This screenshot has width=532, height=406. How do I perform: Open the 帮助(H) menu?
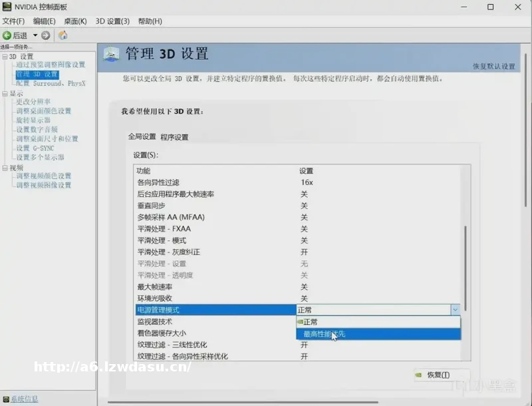pyautogui.click(x=150, y=21)
